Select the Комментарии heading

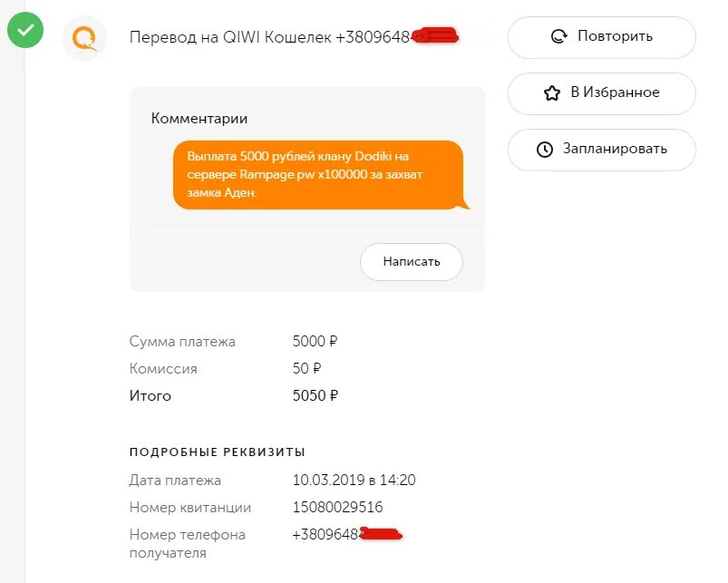pyautogui.click(x=199, y=119)
